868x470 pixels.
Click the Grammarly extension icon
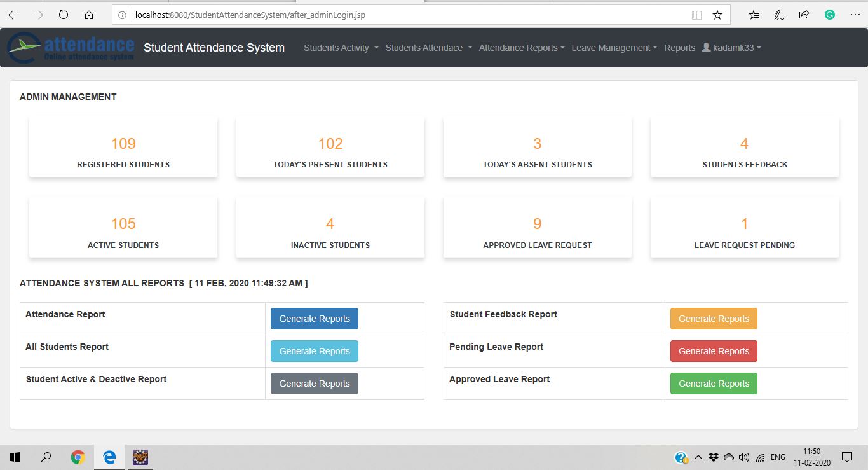(x=829, y=15)
